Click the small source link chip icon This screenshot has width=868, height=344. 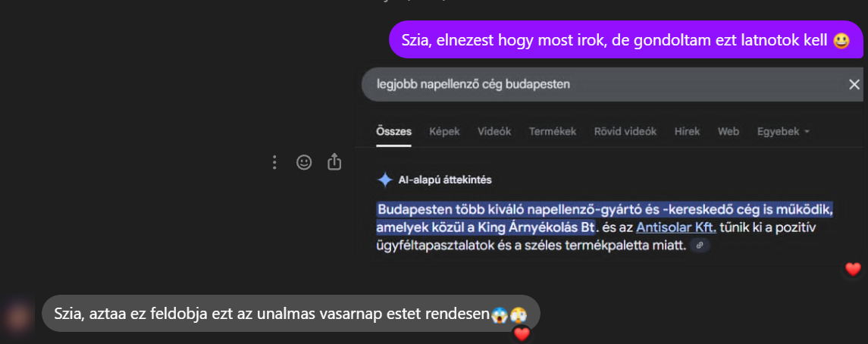700,245
